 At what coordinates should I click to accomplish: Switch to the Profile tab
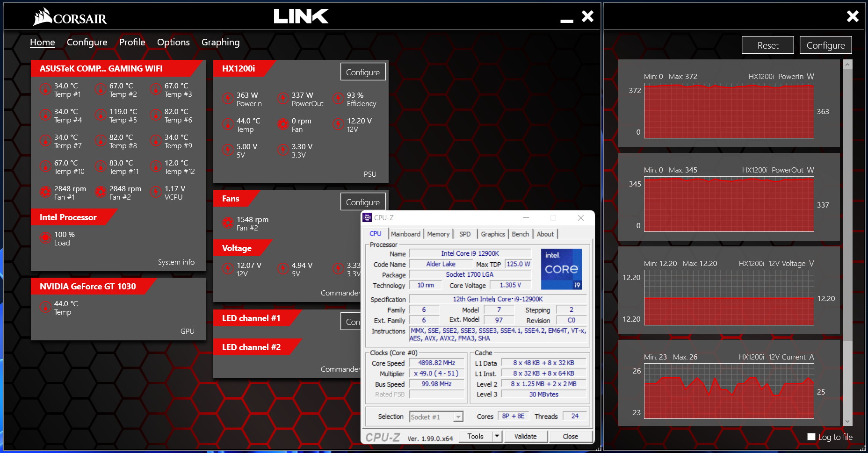coord(132,42)
